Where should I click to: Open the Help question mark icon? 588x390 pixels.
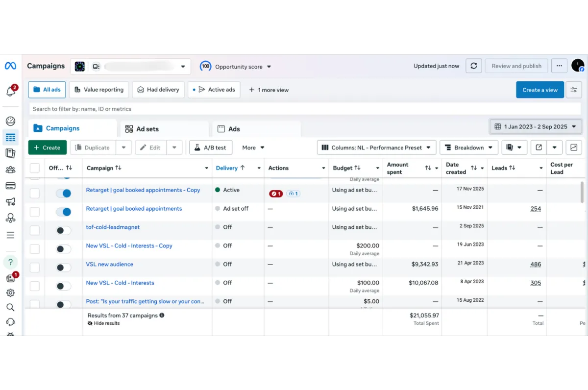(x=10, y=262)
